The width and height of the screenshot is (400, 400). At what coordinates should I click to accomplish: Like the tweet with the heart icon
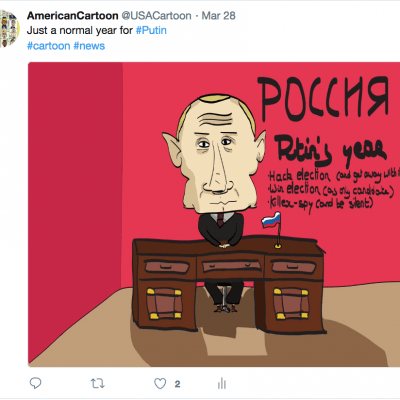point(160,384)
